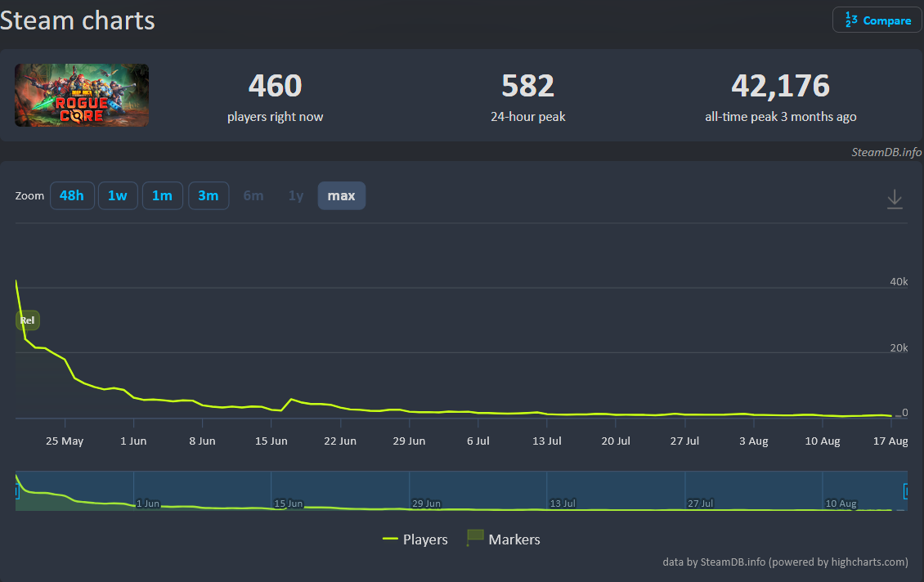924x582 pixels.
Task: Click the 3 Aug axis label
Action: click(754, 441)
